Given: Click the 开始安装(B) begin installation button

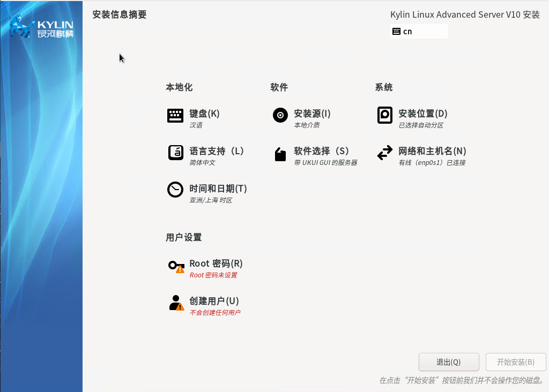Looking at the screenshot, I should click(516, 362).
